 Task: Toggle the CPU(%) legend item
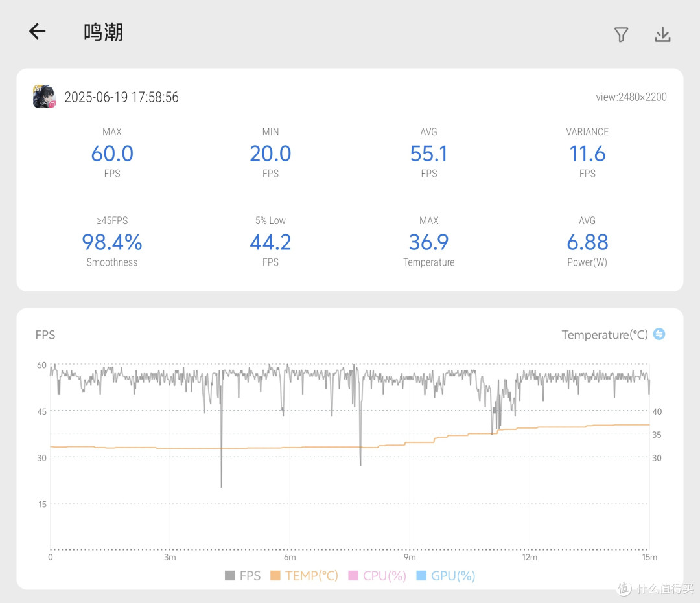(x=377, y=575)
